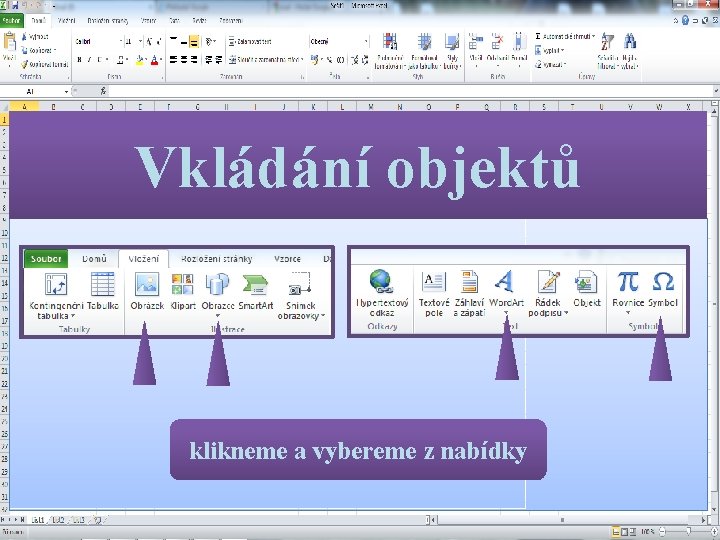Decrease font size with the small A icon
Image resolution: width=720 pixels, height=540 pixels.
tap(159, 41)
